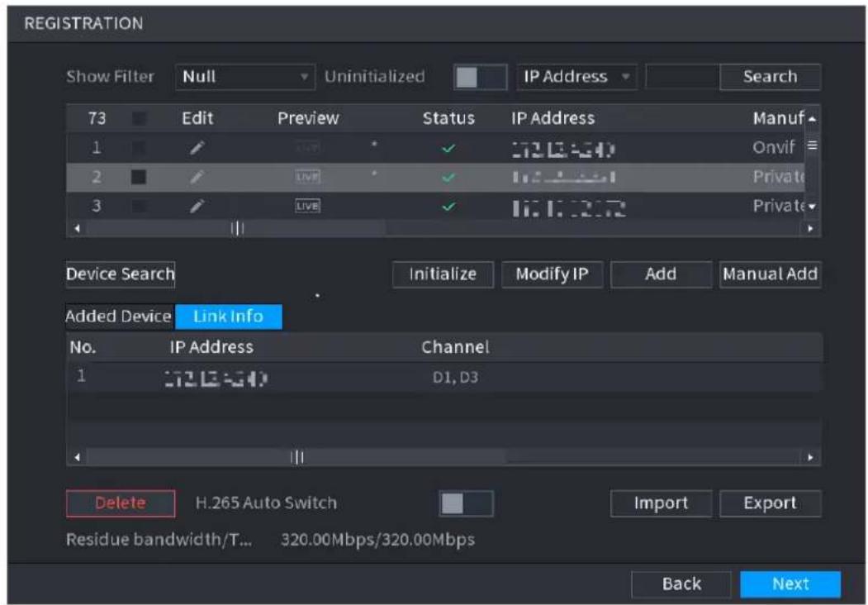Click the No. column header in Link Info
The height and width of the screenshot is (605, 868).
[83, 347]
